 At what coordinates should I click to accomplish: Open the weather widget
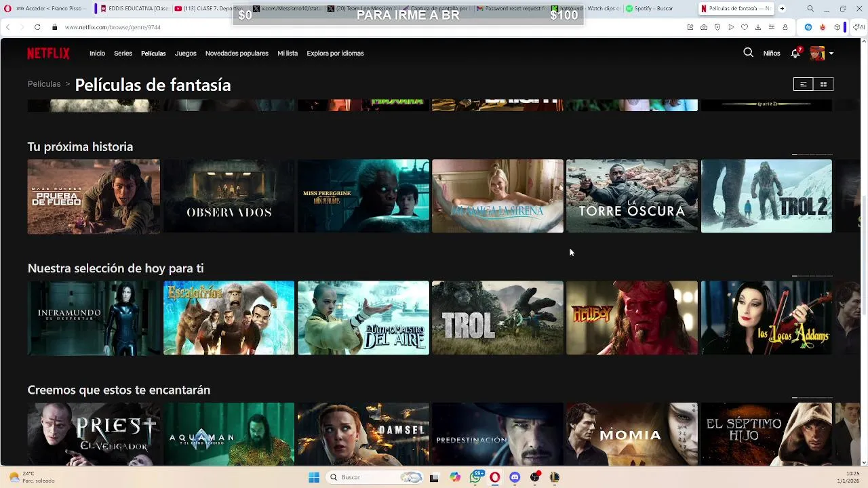(31, 477)
